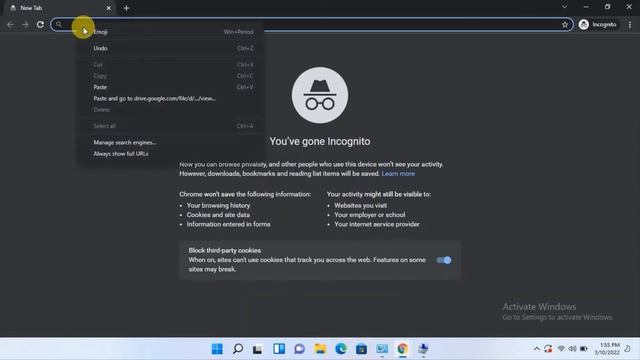Open Microsoft Store from the taskbar
Viewport: 640px width, 360px height.
tap(361, 349)
